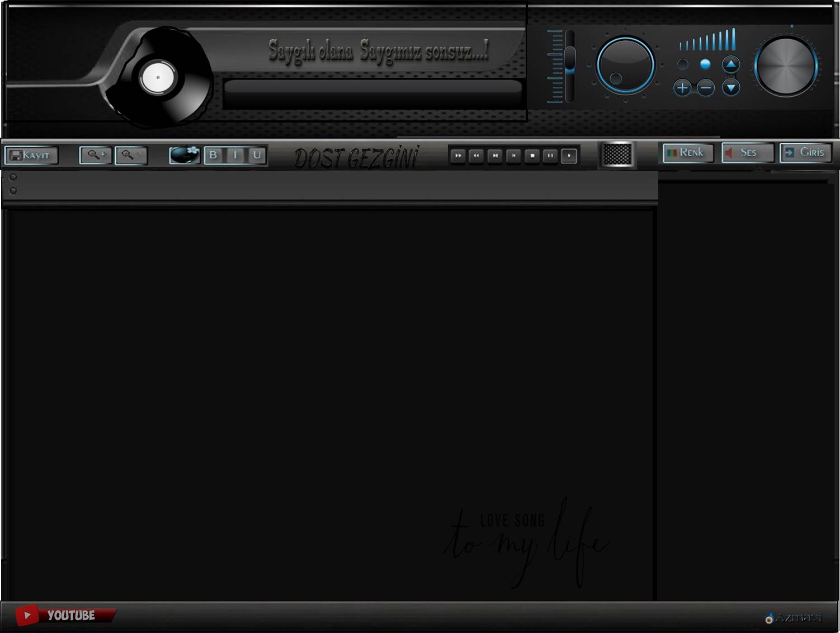Click the blue minus round button

(706, 88)
